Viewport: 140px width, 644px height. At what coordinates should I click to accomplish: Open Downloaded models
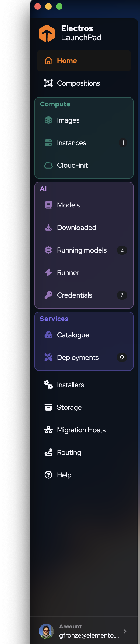[84, 228]
